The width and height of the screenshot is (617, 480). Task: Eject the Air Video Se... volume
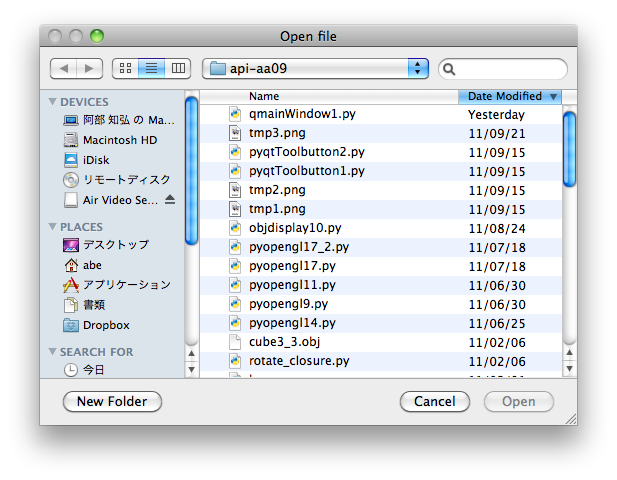[x=170, y=199]
